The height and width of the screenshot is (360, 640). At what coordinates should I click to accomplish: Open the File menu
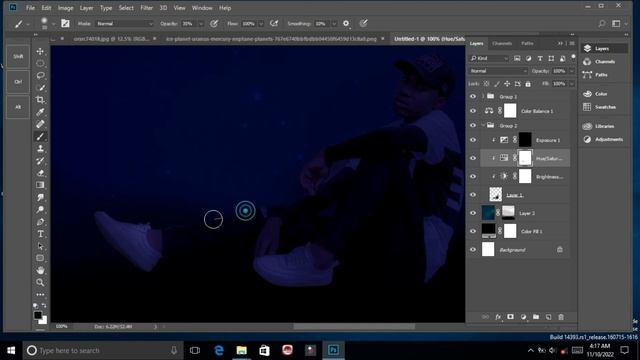pos(30,8)
